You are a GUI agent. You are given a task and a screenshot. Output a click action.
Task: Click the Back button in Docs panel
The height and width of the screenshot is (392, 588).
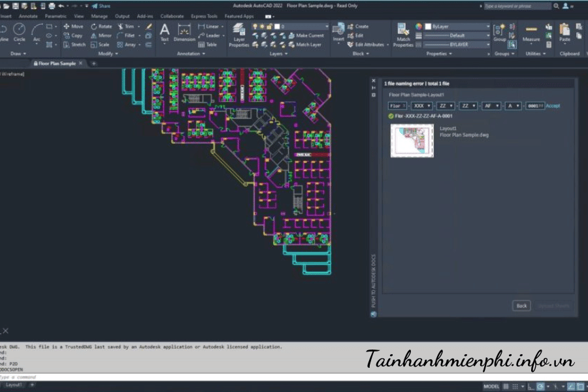tap(521, 305)
